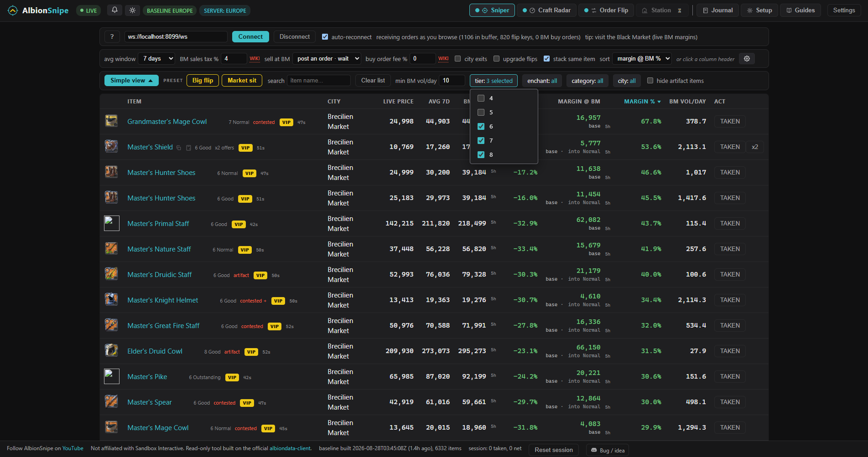Open the avg window 7 days dropdown

pyautogui.click(x=157, y=59)
